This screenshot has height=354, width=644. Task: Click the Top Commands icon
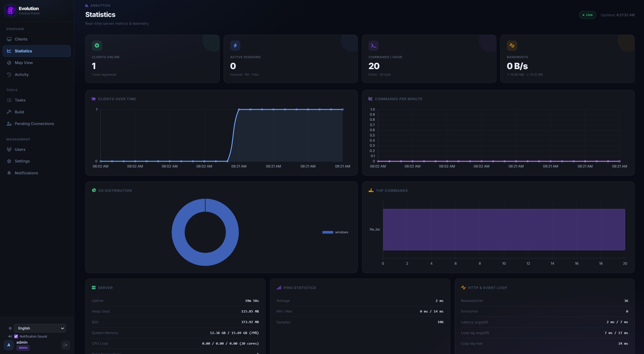371,190
